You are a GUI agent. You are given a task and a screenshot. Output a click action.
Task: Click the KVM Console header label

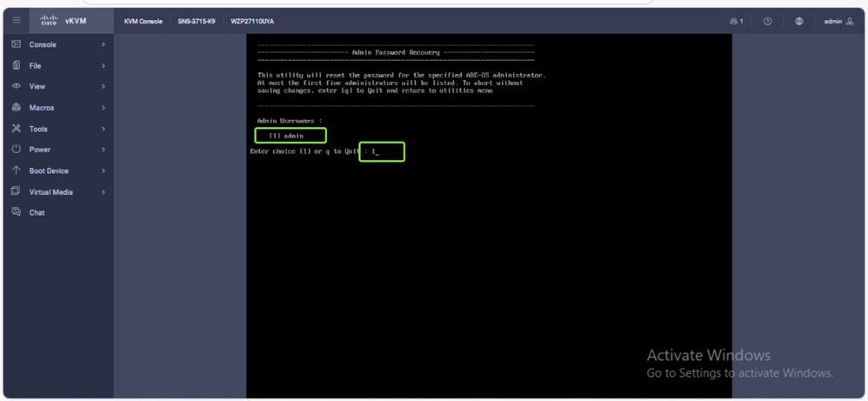point(144,22)
